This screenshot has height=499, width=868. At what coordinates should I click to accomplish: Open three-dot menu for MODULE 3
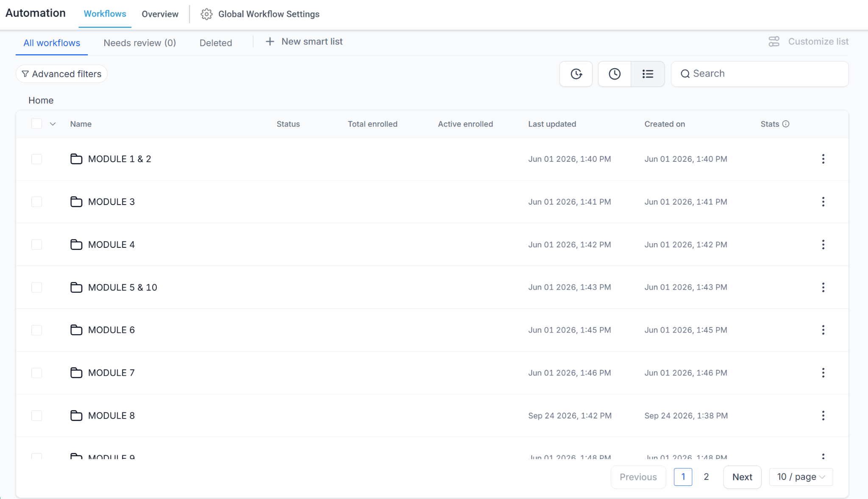[823, 202]
